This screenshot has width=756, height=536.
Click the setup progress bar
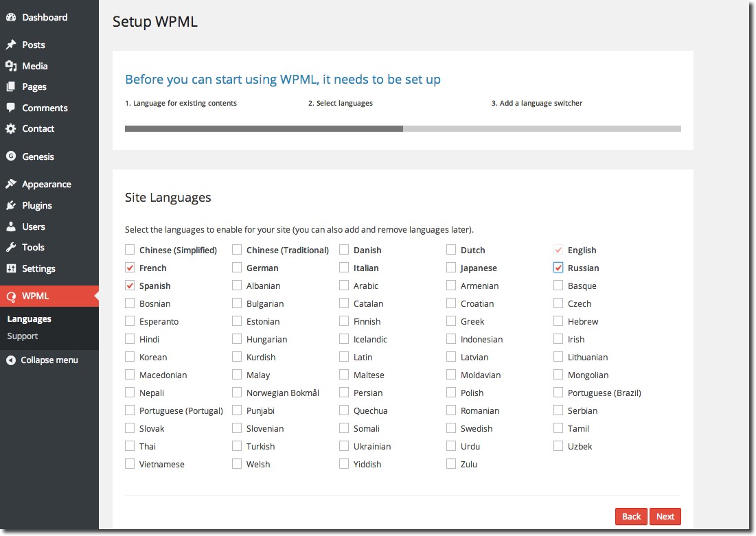pos(402,128)
